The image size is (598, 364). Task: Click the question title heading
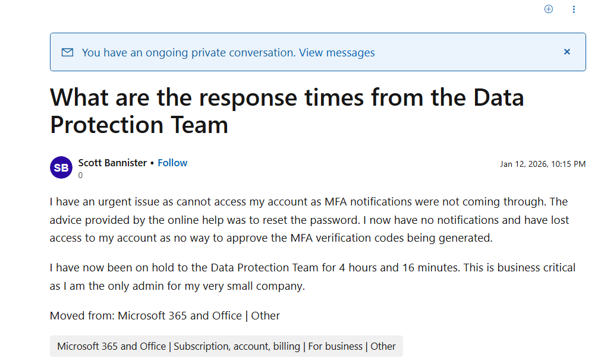(x=287, y=110)
